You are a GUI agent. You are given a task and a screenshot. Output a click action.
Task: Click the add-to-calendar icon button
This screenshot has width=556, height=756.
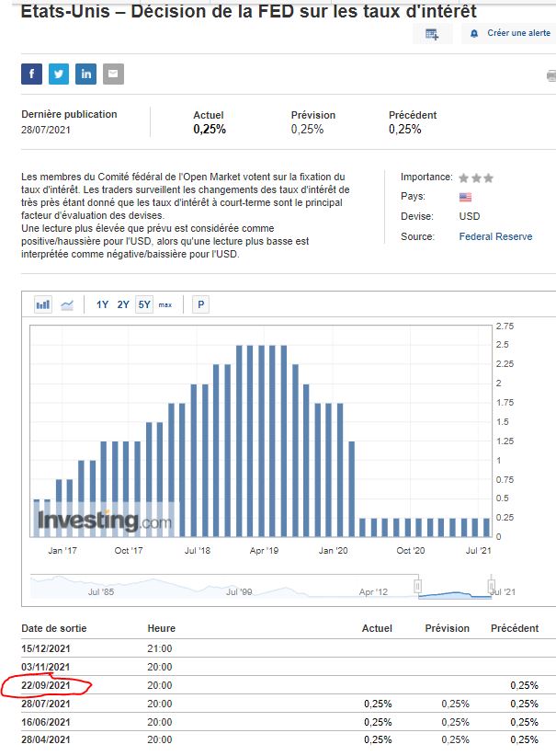point(432,33)
